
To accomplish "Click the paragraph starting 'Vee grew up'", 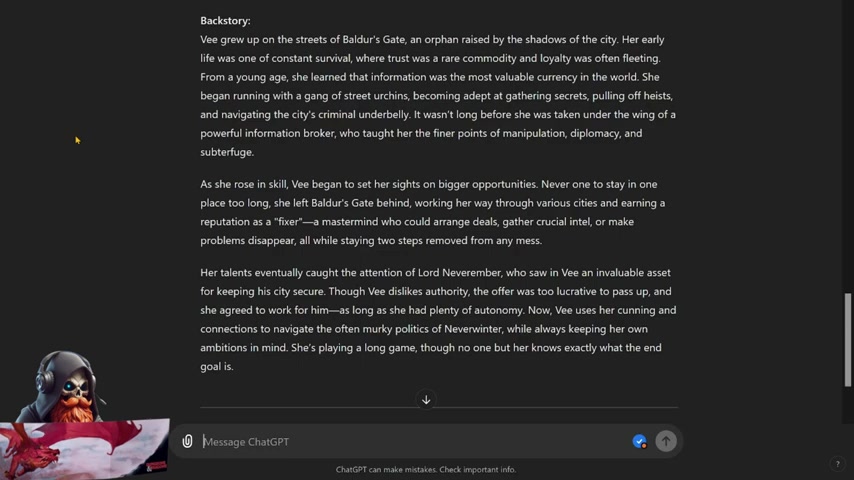I will coord(438,96).
